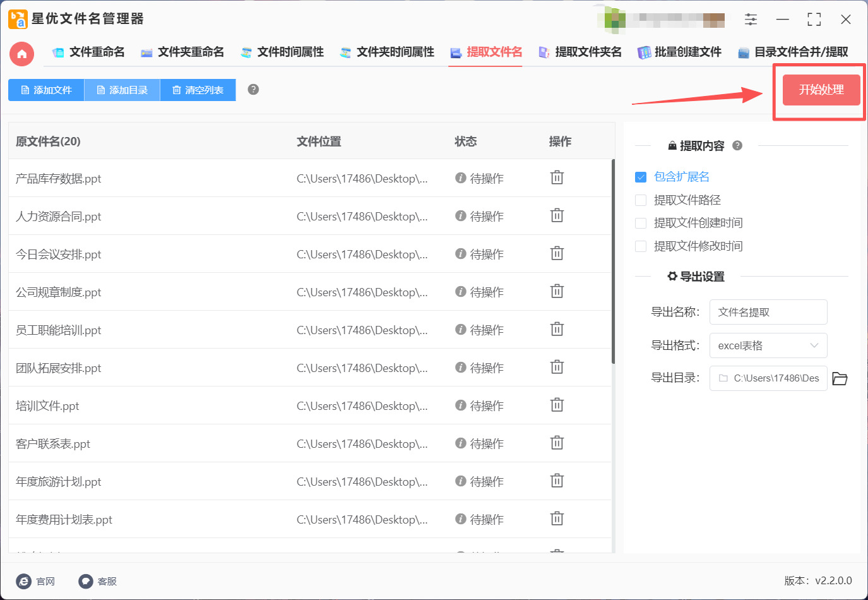
Task: Click the 原文件名(20) column header
Action: (x=48, y=141)
